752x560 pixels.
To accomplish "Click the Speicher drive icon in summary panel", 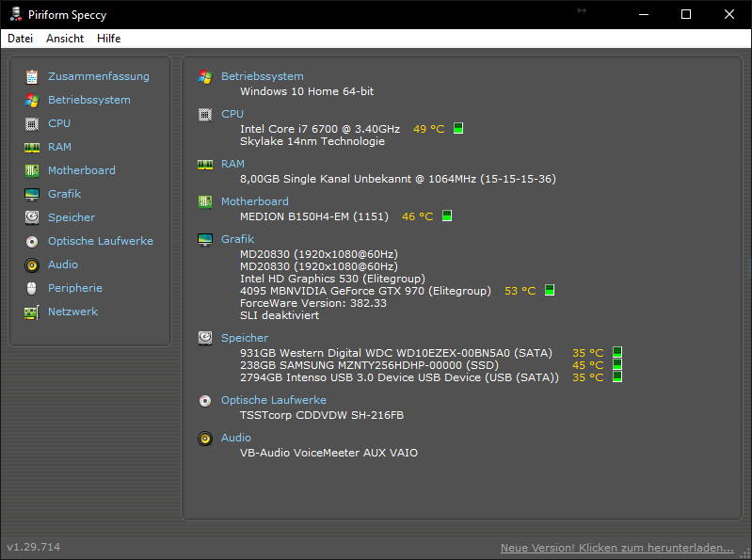I will (205, 338).
